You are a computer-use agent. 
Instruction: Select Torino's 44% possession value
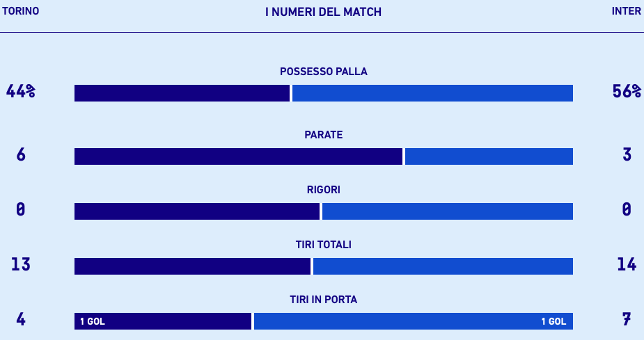pos(21,91)
